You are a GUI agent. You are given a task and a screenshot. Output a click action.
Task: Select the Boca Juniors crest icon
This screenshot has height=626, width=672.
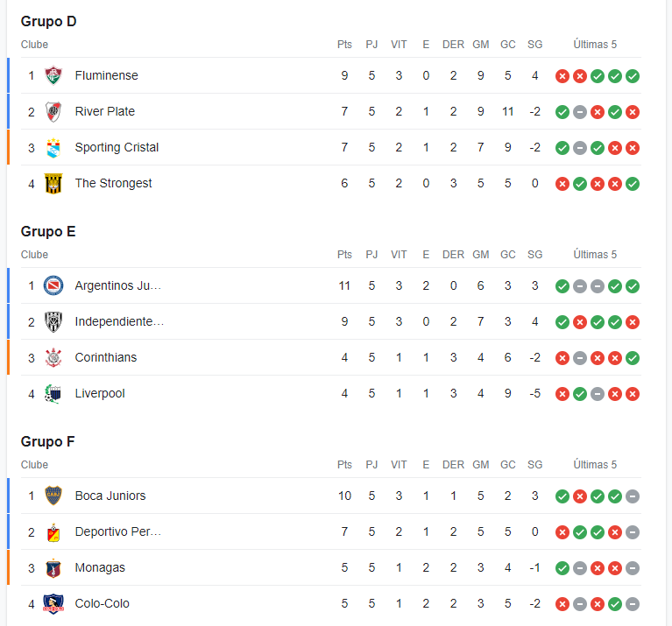[53, 496]
